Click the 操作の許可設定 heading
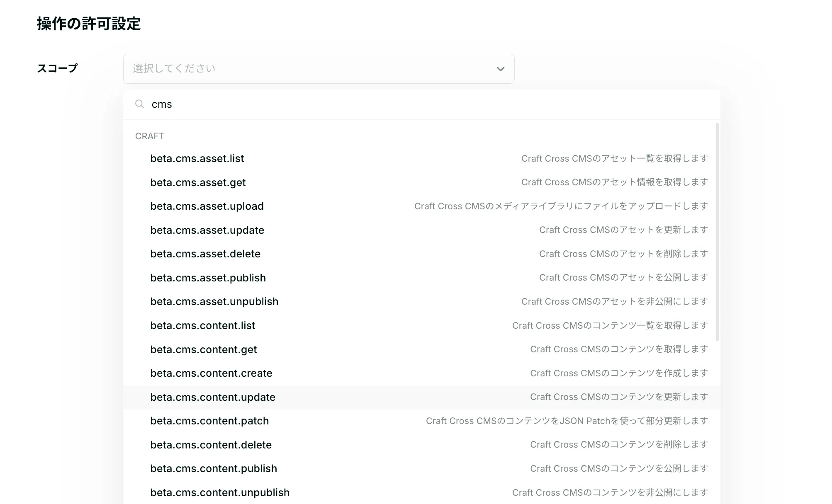Viewport: 832px width, 504px height. (89, 24)
